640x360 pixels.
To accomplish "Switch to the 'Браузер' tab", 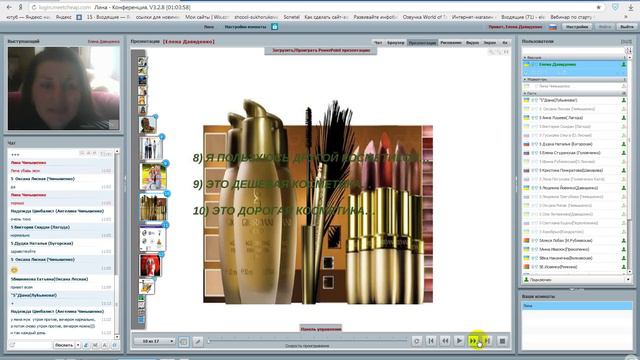I will pyautogui.click(x=396, y=42).
